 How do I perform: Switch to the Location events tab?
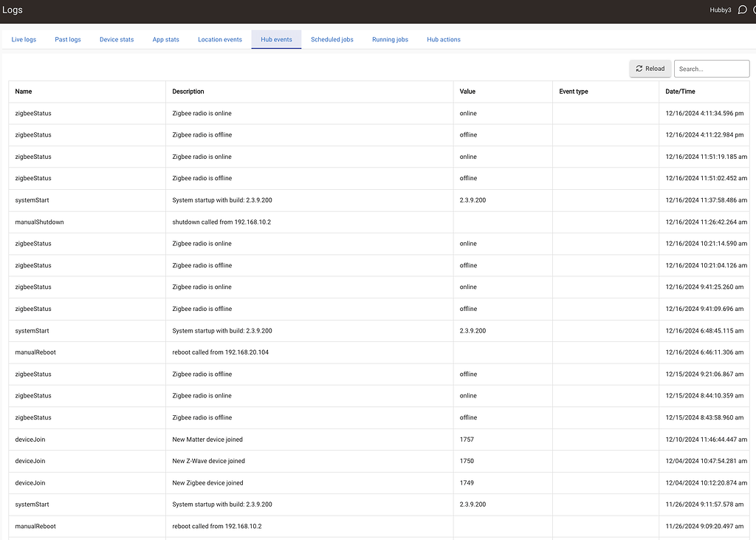[219, 39]
